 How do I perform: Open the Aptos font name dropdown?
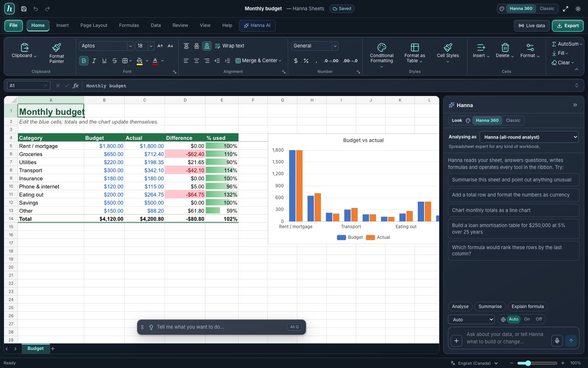130,46
